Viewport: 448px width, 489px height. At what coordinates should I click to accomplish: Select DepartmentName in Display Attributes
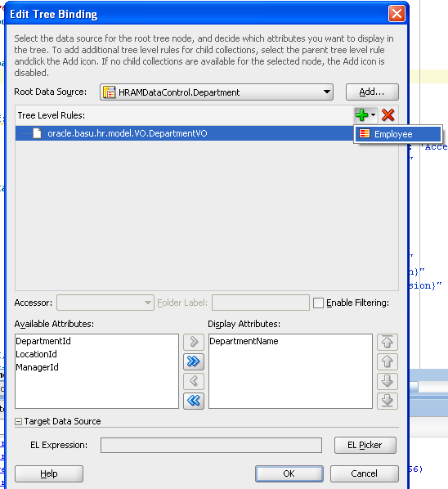[244, 341]
